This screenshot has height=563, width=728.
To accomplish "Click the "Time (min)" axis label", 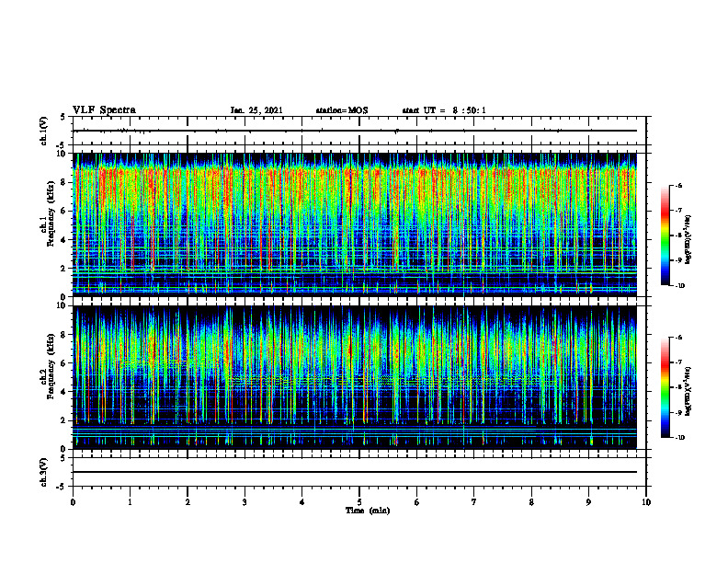I will pyautogui.click(x=368, y=511).
